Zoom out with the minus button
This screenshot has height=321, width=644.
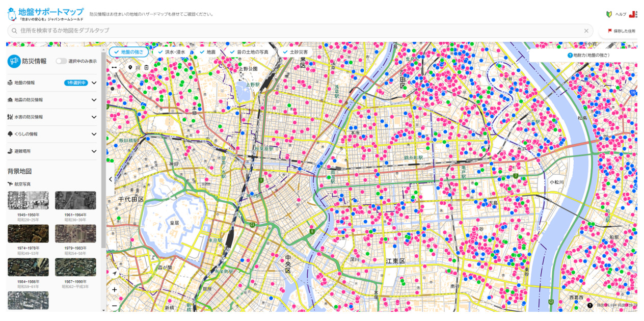[115, 306]
